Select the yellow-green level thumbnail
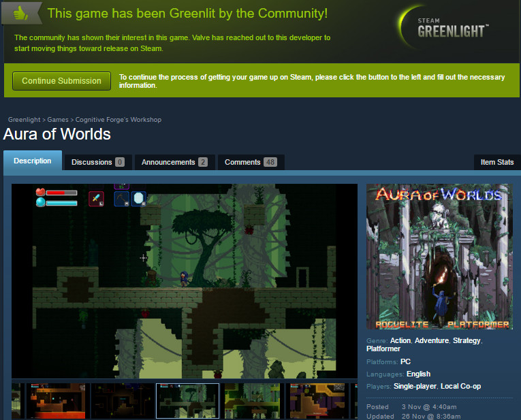 click(252, 401)
